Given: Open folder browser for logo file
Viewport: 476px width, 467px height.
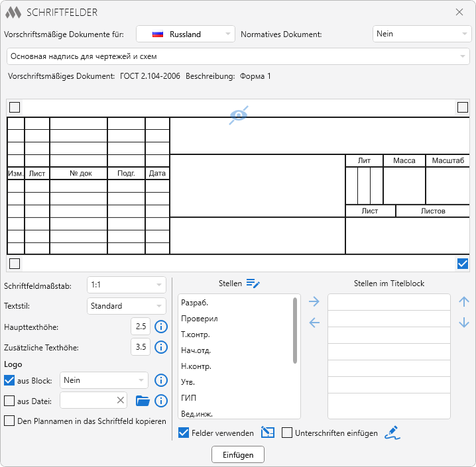Looking at the screenshot, I should [142, 400].
